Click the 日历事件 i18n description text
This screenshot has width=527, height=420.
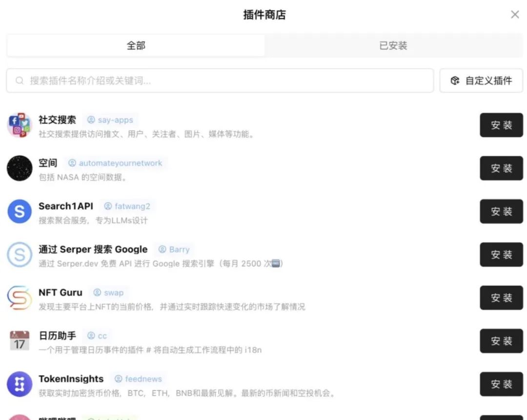150,350
